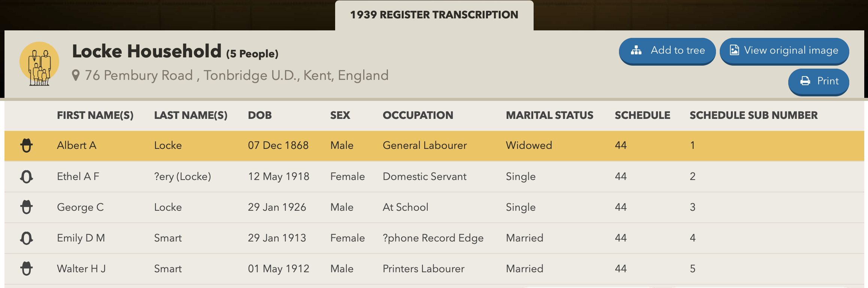Click the Marital Status column header
868x288 pixels.
click(x=549, y=115)
